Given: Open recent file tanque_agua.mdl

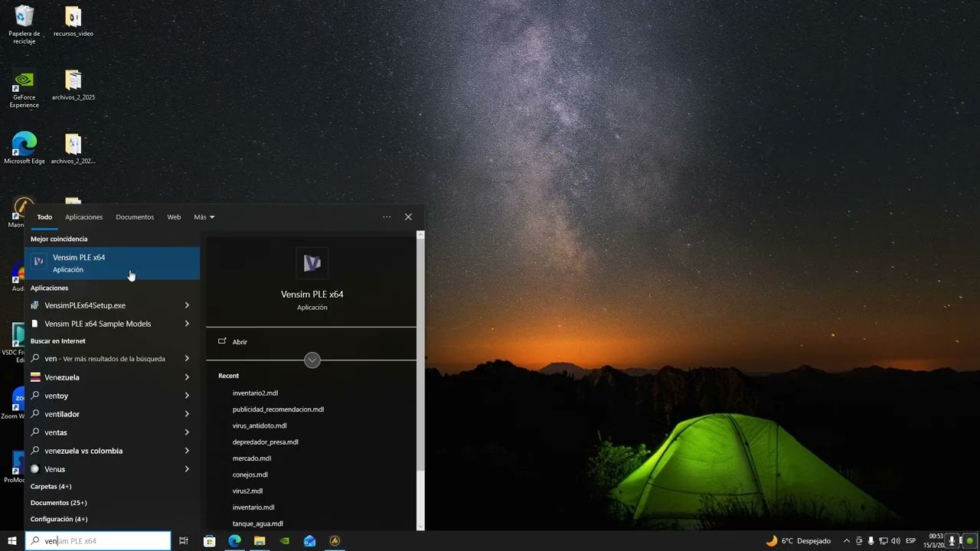Looking at the screenshot, I should point(257,523).
